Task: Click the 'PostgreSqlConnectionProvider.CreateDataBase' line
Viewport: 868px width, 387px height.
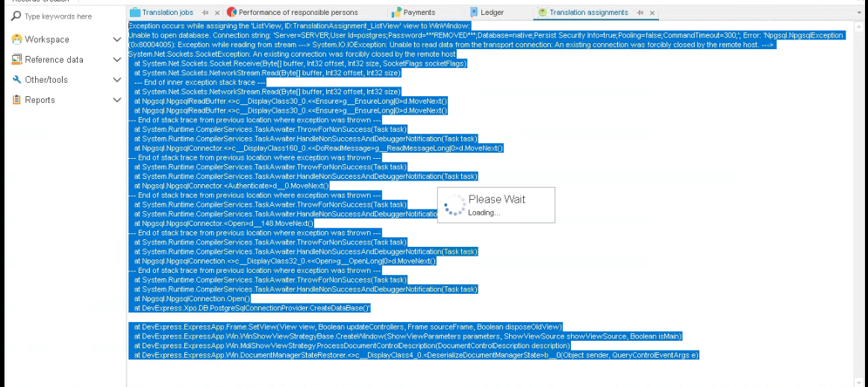Action: (x=252, y=308)
